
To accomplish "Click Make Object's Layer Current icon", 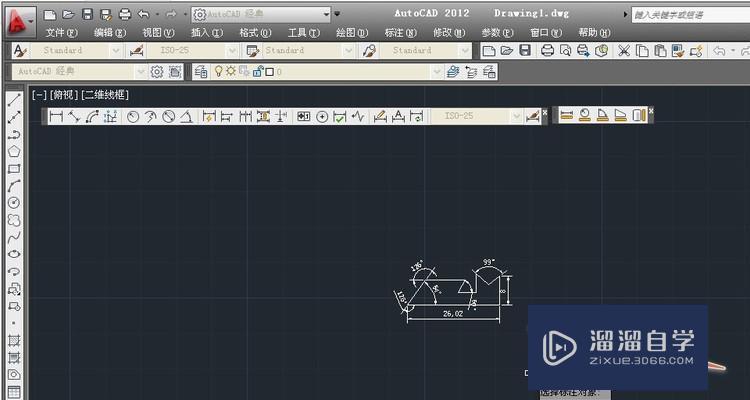I will pos(452,72).
